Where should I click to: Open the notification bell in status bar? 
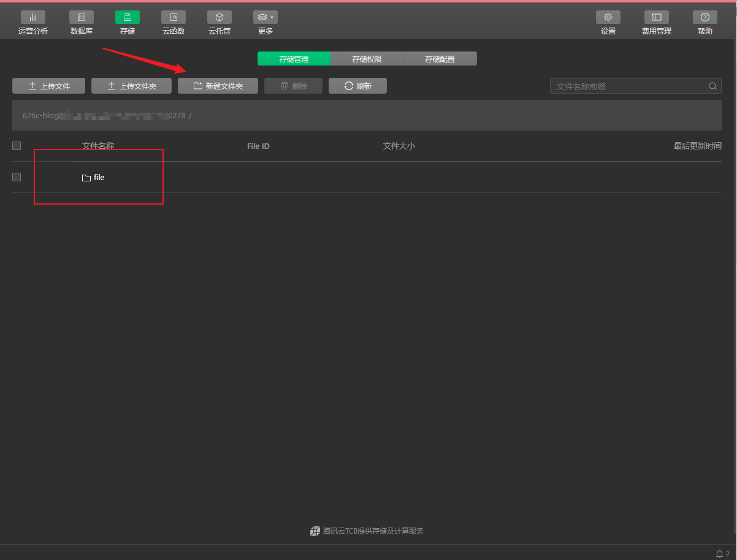click(x=720, y=553)
